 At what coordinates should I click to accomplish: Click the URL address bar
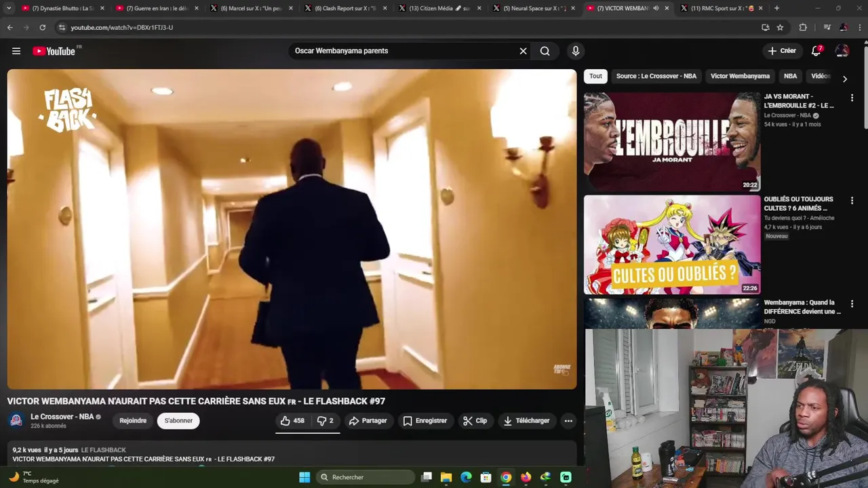407,27
